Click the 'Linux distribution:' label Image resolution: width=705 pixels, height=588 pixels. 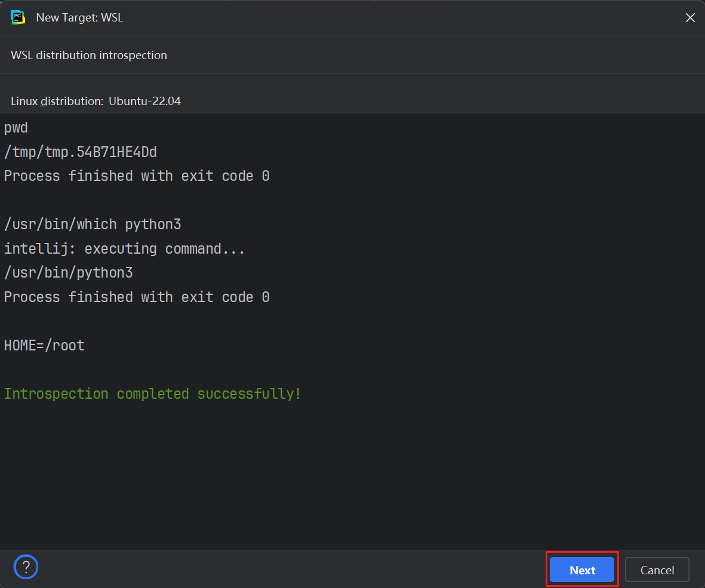coord(57,101)
